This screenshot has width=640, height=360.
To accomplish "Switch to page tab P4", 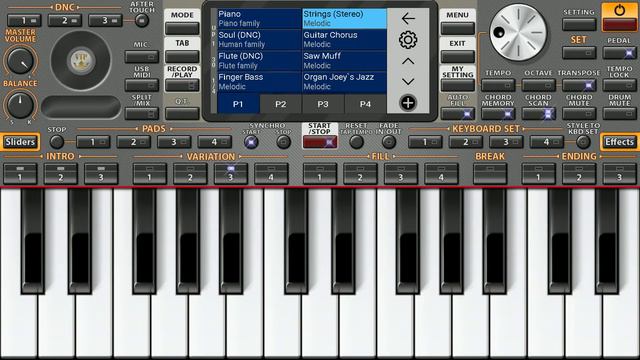I will 365,104.
